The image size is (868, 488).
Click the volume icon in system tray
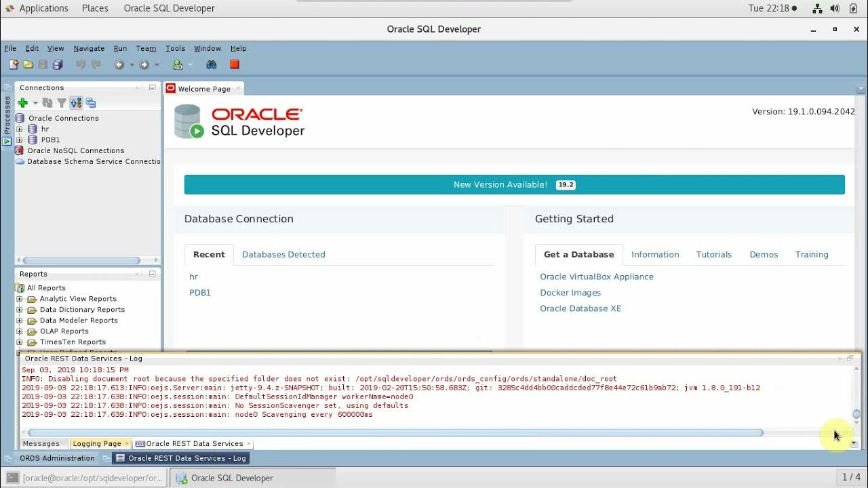click(x=835, y=8)
